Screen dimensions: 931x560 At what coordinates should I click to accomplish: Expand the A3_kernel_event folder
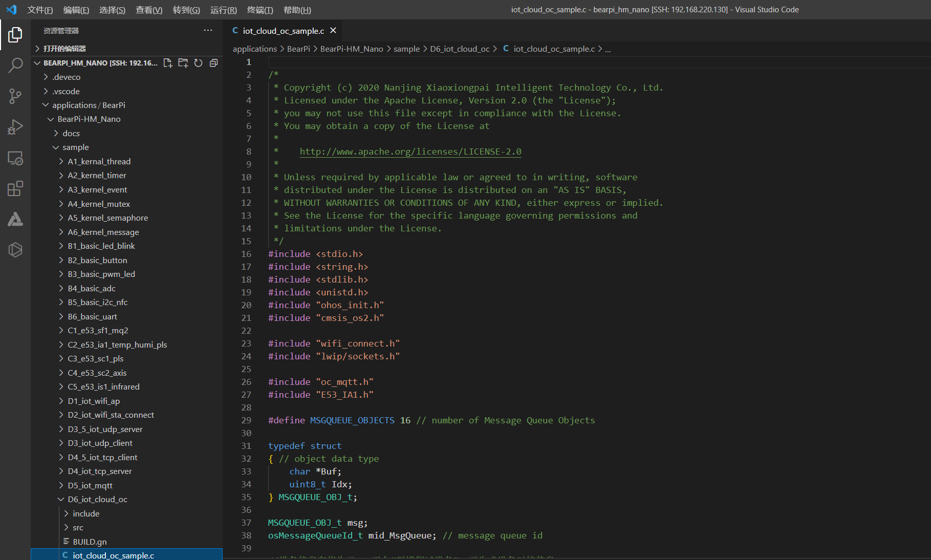click(126, 189)
